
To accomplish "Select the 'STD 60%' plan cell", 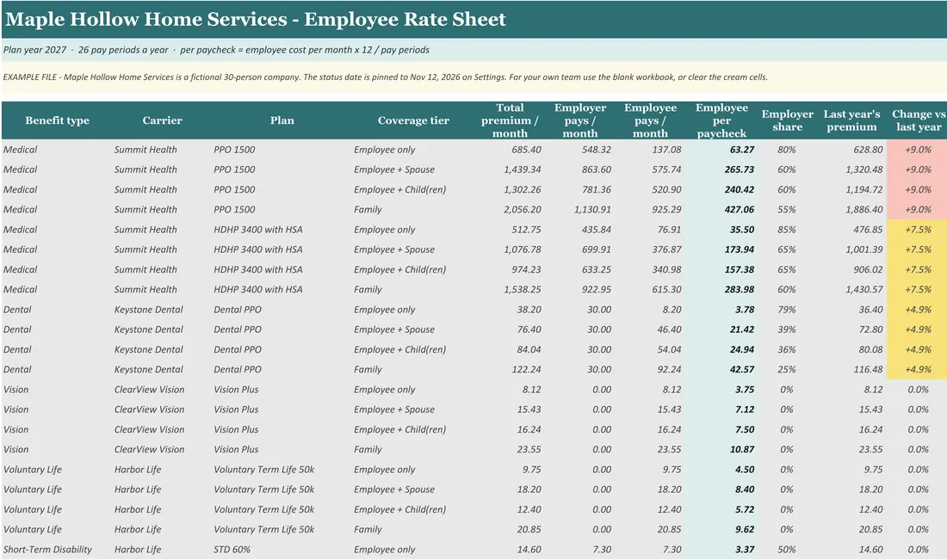I will (x=232, y=549).
